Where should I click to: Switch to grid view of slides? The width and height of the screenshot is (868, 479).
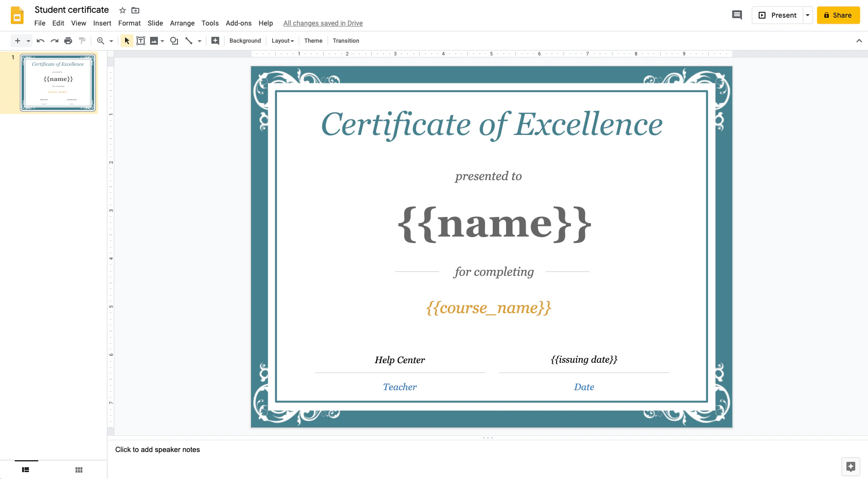pyautogui.click(x=79, y=470)
